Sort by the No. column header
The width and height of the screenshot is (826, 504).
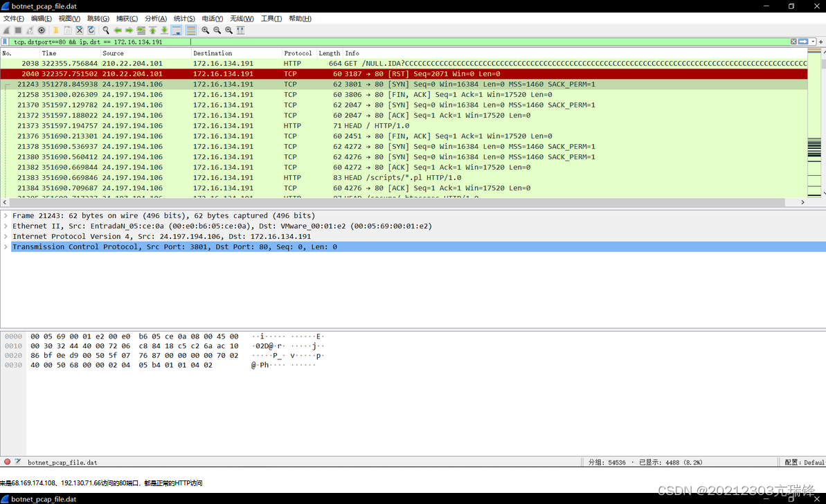20,53
